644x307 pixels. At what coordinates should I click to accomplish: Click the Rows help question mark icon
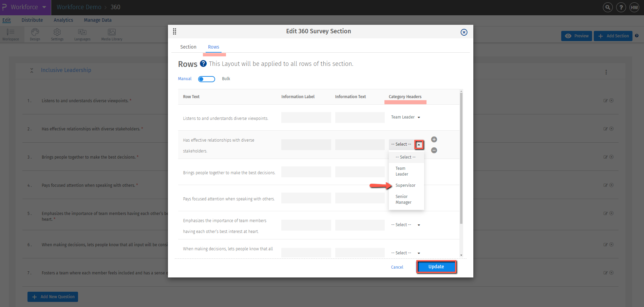point(203,64)
